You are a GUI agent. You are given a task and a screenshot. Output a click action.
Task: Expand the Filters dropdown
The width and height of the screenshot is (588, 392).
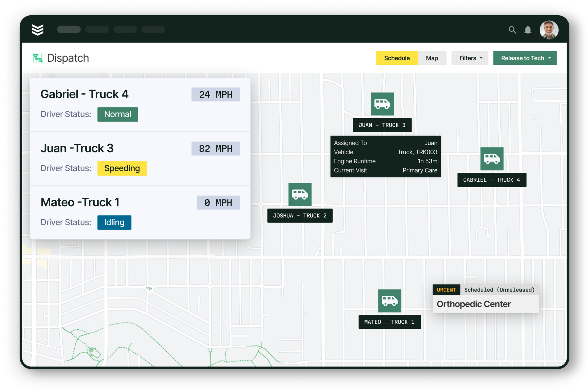(x=469, y=58)
